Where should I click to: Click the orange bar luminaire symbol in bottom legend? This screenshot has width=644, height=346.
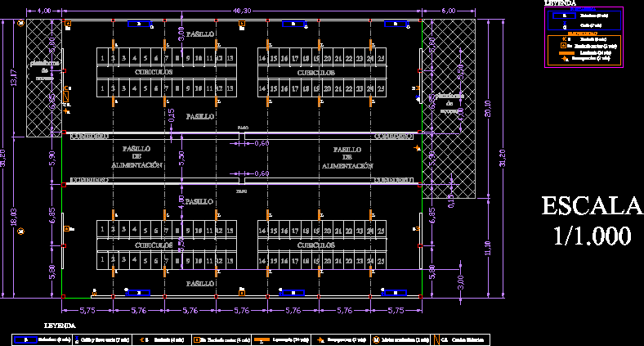(262, 339)
